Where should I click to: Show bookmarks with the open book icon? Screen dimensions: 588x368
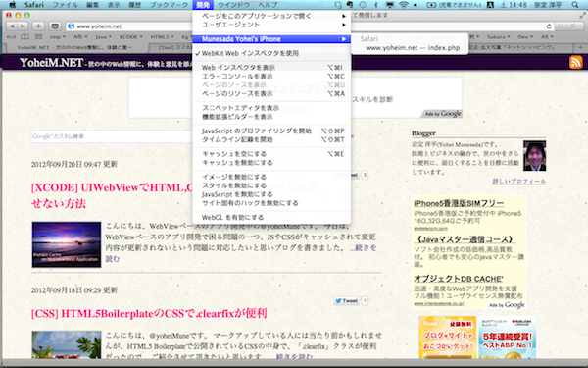(24, 37)
